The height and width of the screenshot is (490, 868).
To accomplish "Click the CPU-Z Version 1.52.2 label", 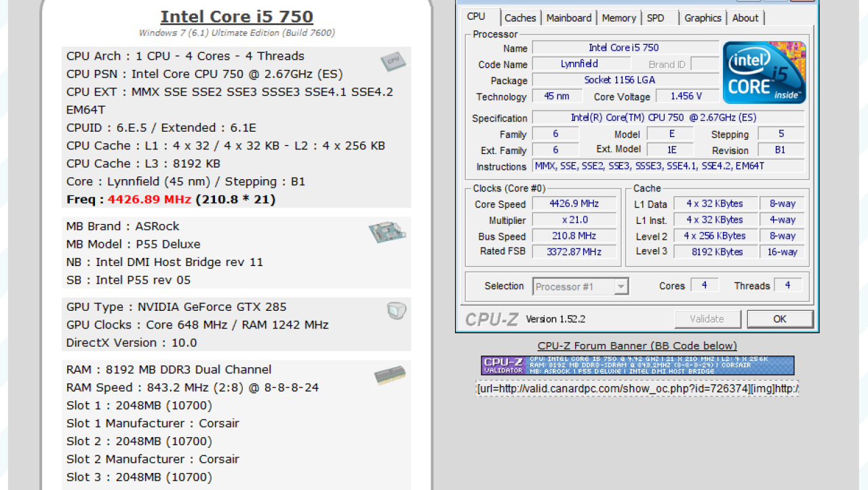I will pos(556,319).
